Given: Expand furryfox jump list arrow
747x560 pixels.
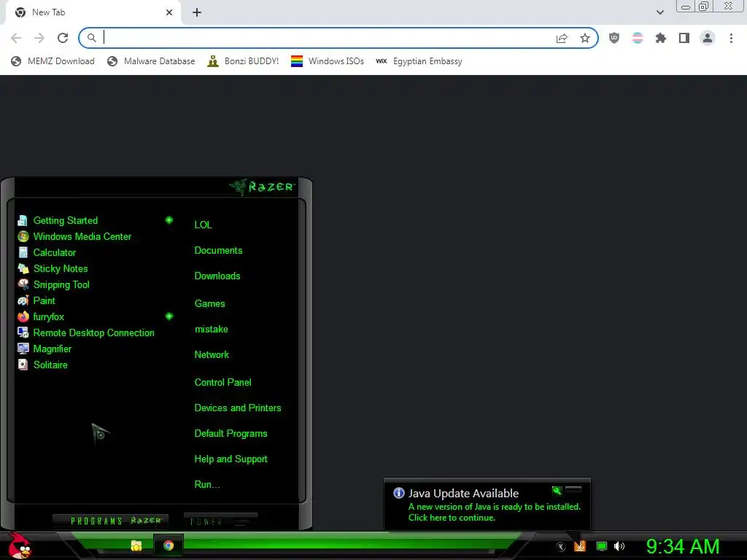Looking at the screenshot, I should [x=169, y=316].
